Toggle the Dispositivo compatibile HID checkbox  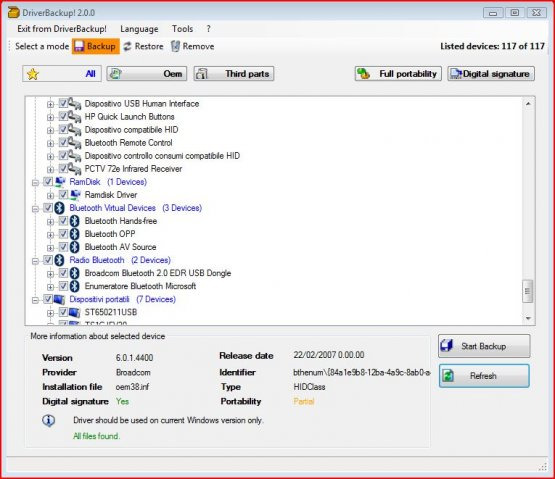pos(63,130)
